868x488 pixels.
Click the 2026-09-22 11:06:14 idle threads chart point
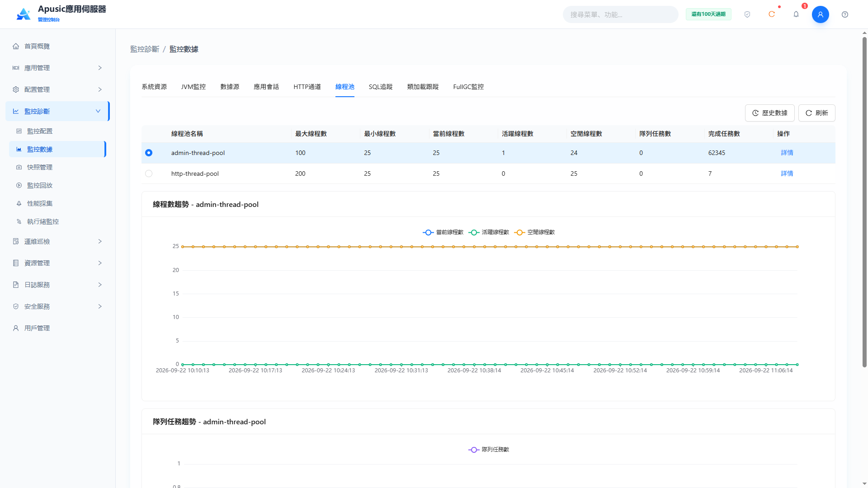(766, 247)
